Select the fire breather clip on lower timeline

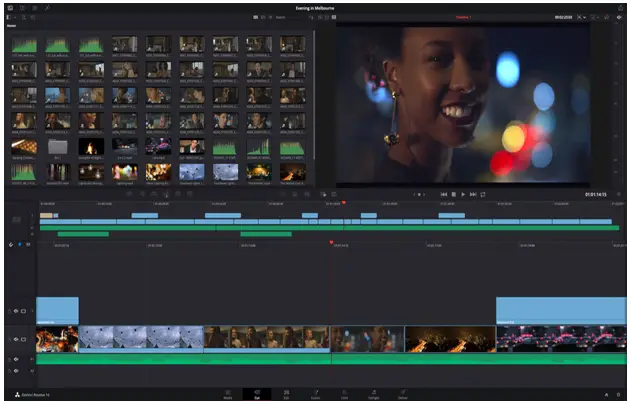coord(57,339)
